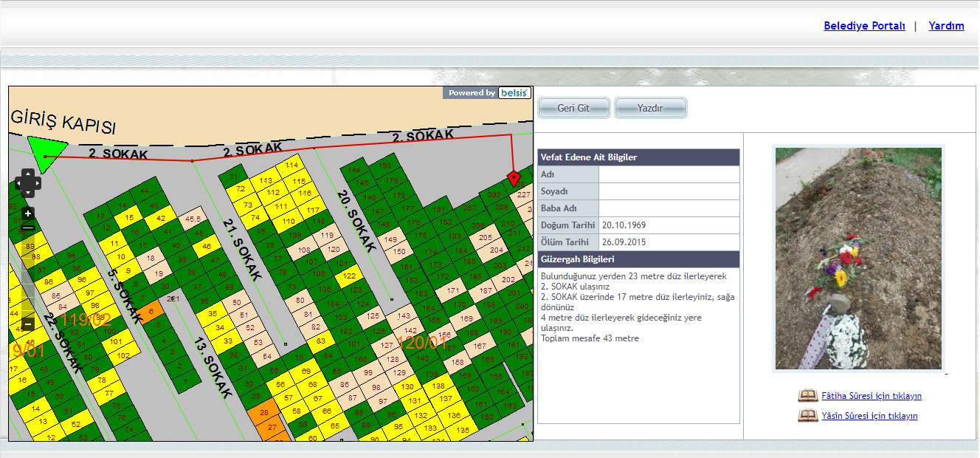Click the Adı label cell
This screenshot has height=458, width=980.
[x=568, y=174]
